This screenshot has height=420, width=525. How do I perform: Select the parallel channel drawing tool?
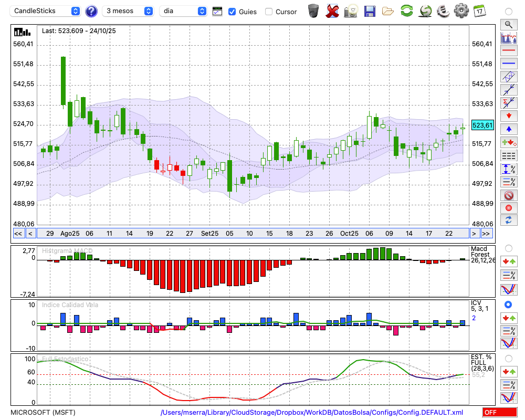click(x=508, y=77)
